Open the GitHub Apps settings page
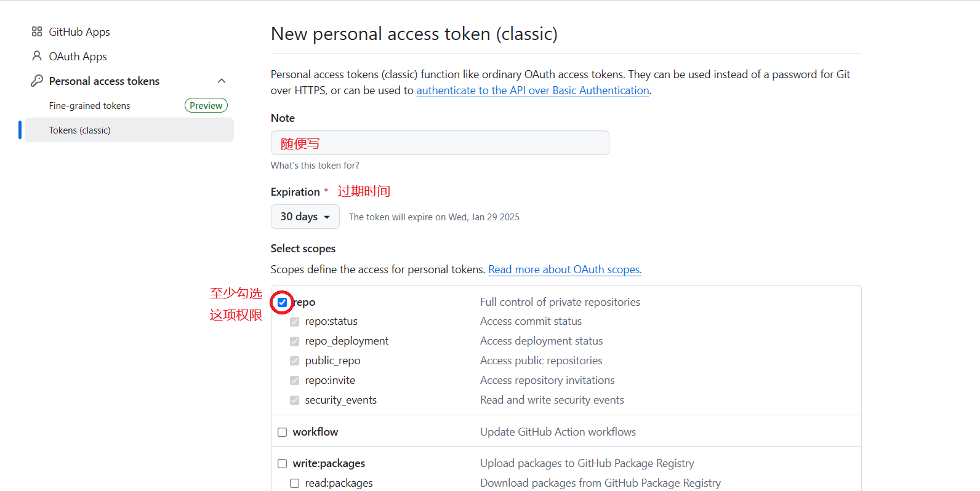 pyautogui.click(x=79, y=32)
